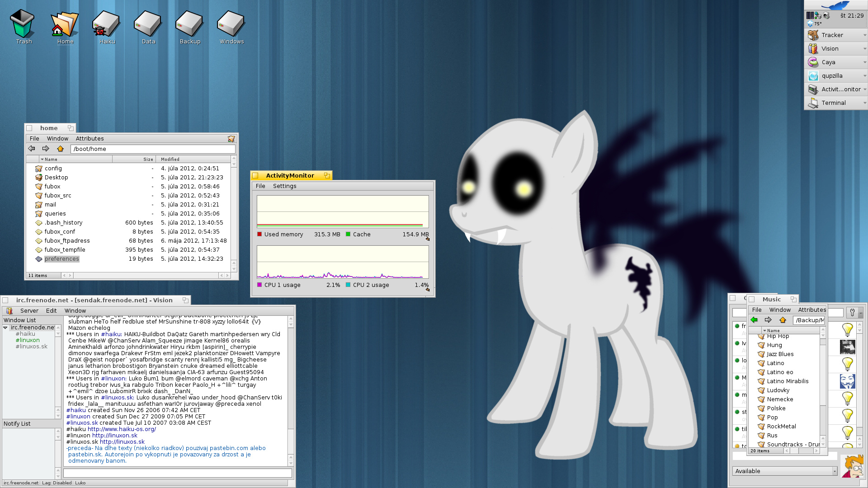Image resolution: width=868 pixels, height=488 pixels.
Task: Open Server menu in Vision
Action: (29, 311)
